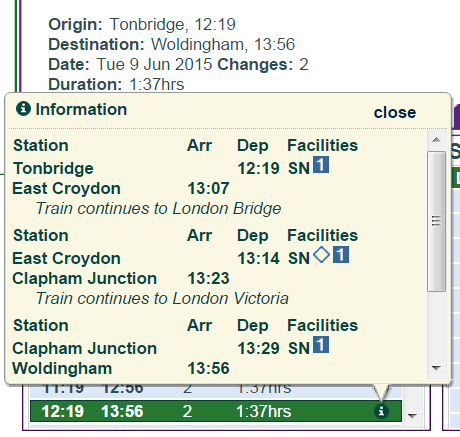The image size is (460, 437).
Task: Click the first class icon beside Tonbridge 12:19
Action: (321, 165)
